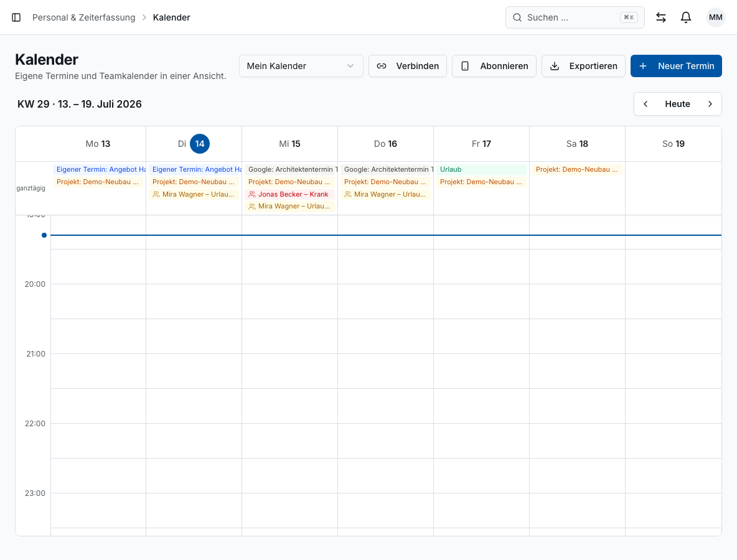
Task: Open Tuesday's Eigener Termin: Angebot event
Action: point(195,170)
